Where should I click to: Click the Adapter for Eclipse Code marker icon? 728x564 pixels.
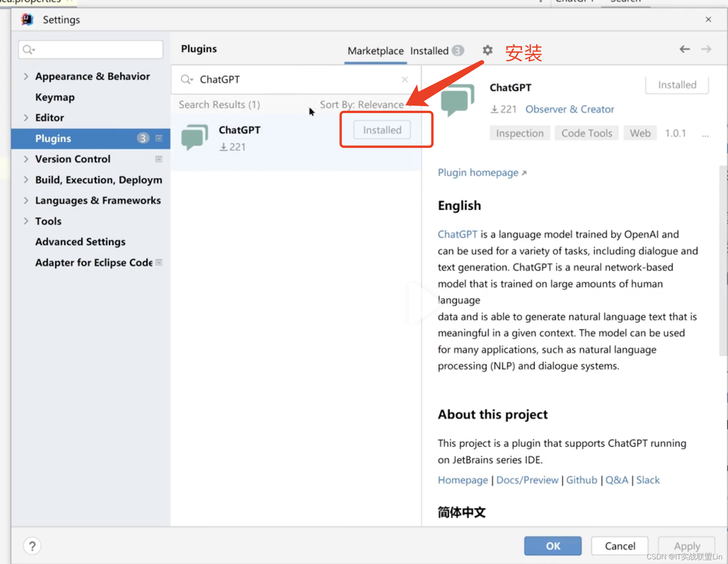click(159, 262)
